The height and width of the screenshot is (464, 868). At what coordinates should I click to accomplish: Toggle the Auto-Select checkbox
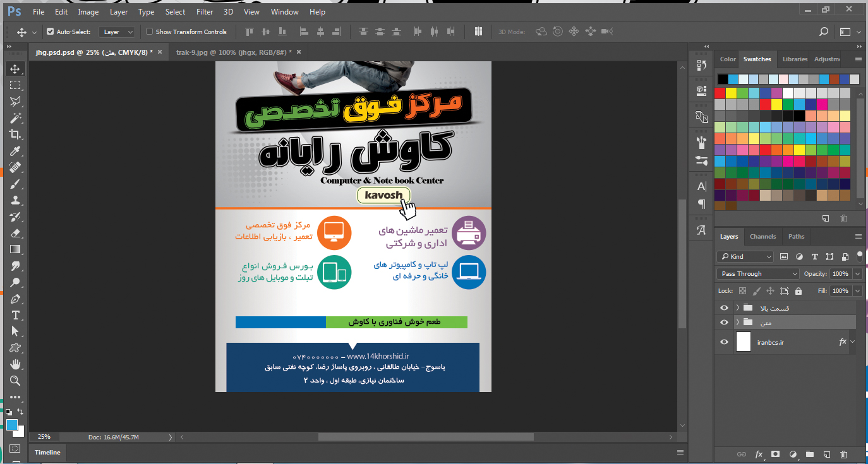(x=51, y=32)
